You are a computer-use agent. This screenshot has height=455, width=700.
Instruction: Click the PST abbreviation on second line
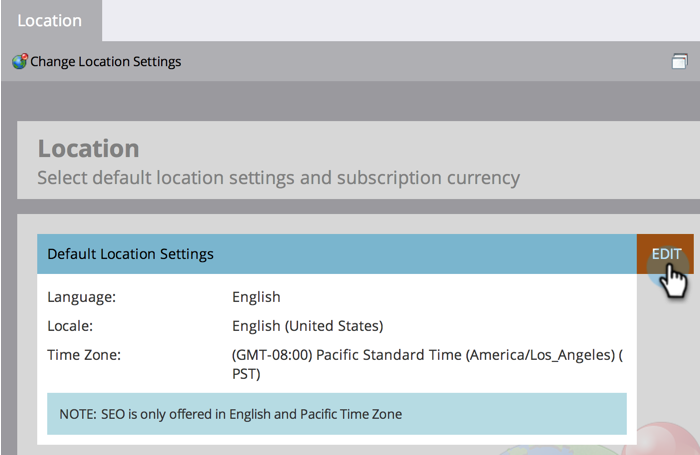pyautogui.click(x=246, y=374)
